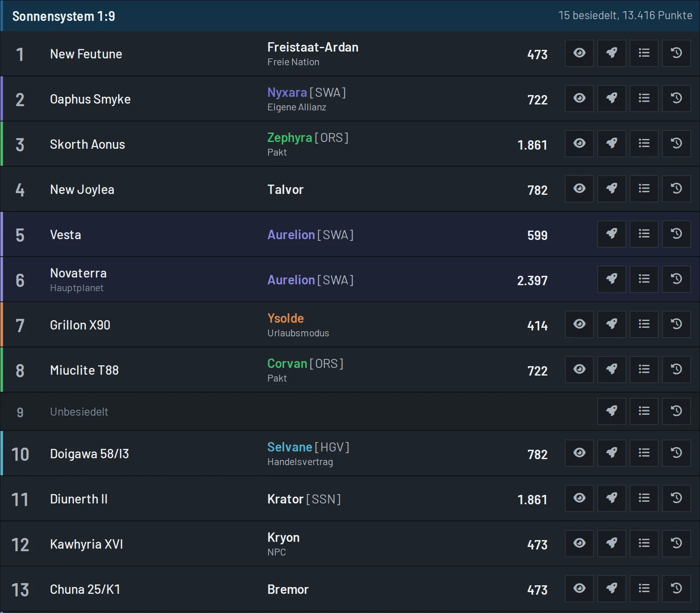Image resolution: width=700 pixels, height=613 pixels.
Task: Open player Nyxara's profile link
Action: pyautogui.click(x=287, y=93)
